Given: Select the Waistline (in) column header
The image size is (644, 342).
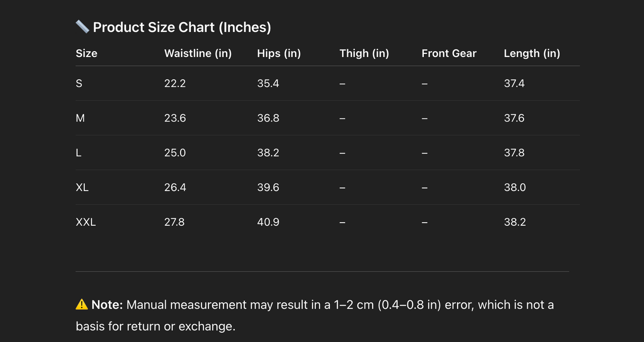Looking at the screenshot, I should (198, 53).
